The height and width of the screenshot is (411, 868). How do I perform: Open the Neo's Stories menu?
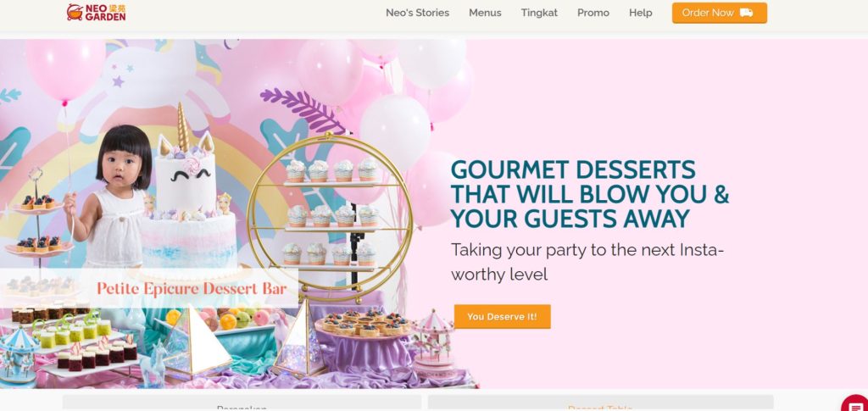(417, 13)
